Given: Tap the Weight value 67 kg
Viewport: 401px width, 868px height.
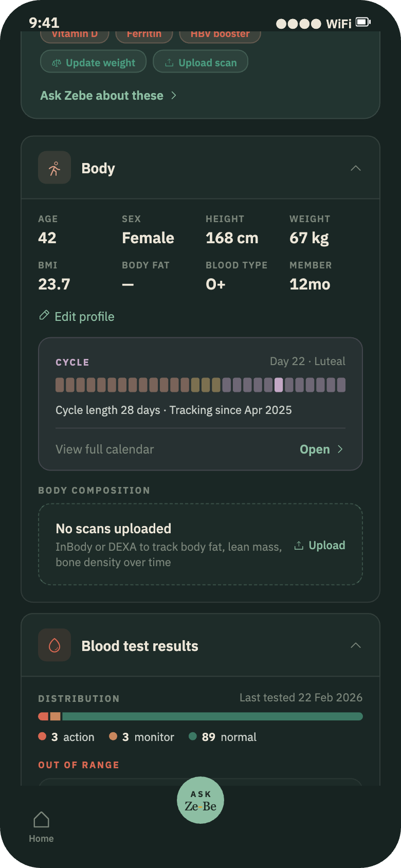Looking at the screenshot, I should pyautogui.click(x=309, y=238).
